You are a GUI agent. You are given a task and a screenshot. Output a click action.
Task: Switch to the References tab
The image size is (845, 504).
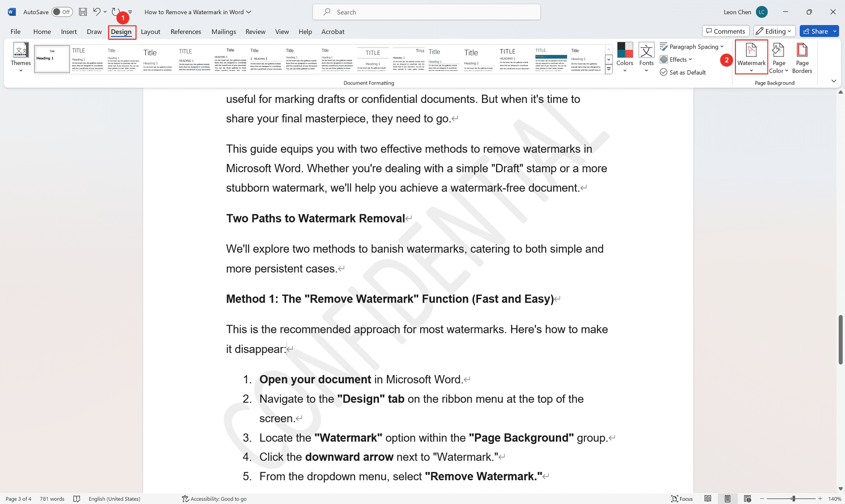tap(185, 32)
